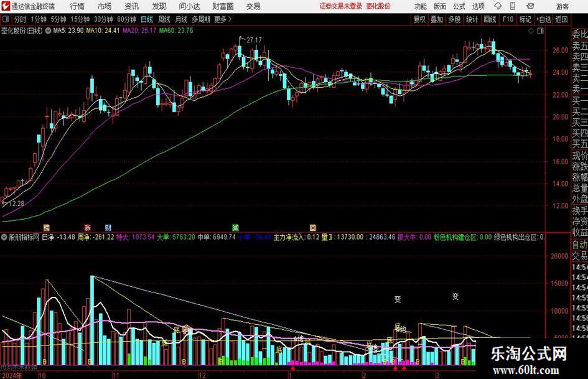Click the 财 event marker below chart
The height and width of the screenshot is (379, 588).
click(108, 227)
